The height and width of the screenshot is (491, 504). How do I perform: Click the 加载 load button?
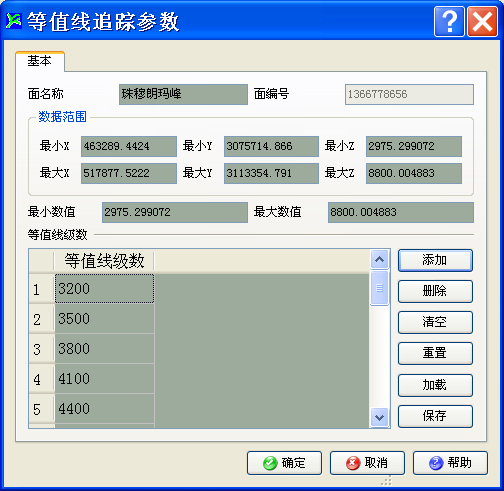[x=435, y=385]
